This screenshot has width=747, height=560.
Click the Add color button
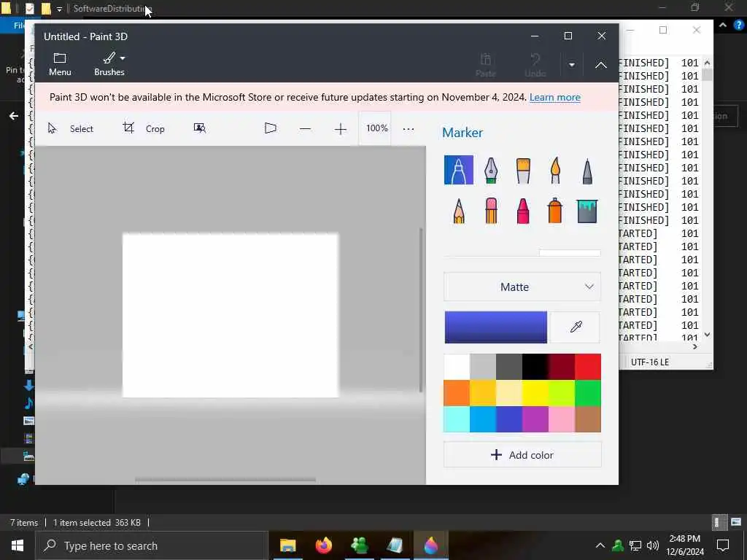pyautogui.click(x=522, y=455)
